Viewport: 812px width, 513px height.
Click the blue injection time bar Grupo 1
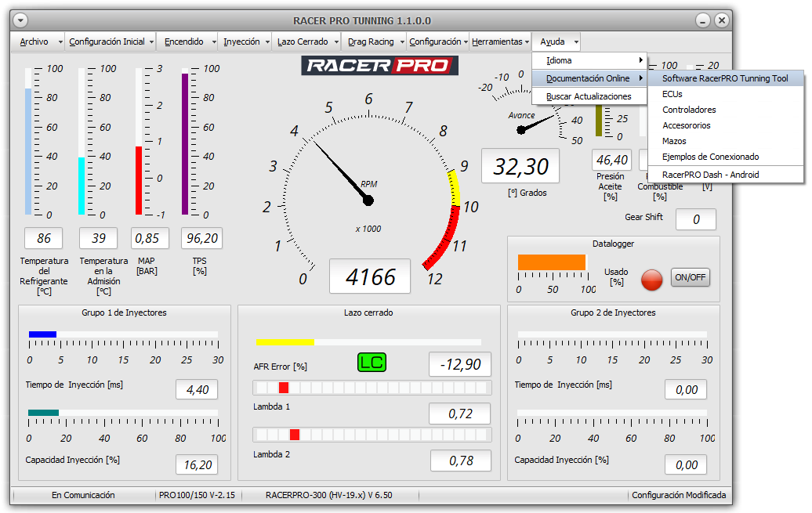42,334
